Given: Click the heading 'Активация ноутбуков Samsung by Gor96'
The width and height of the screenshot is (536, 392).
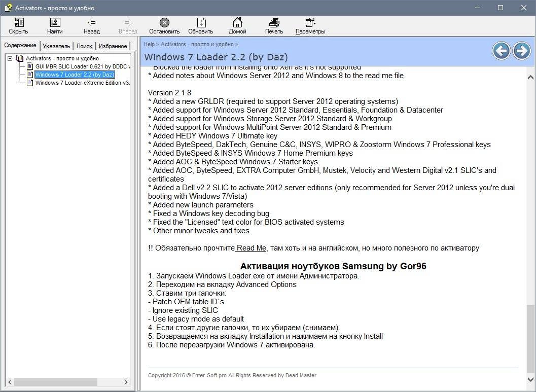Looking at the screenshot, I should [333, 266].
